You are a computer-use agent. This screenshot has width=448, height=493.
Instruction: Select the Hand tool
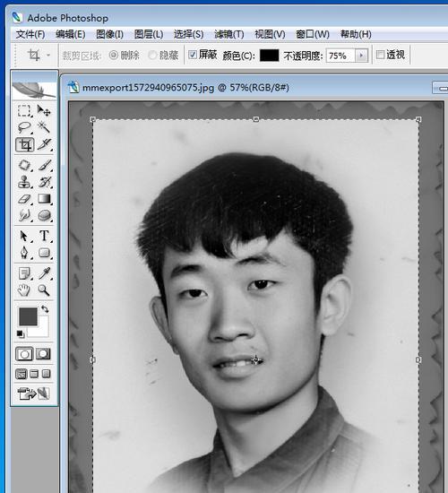24,290
